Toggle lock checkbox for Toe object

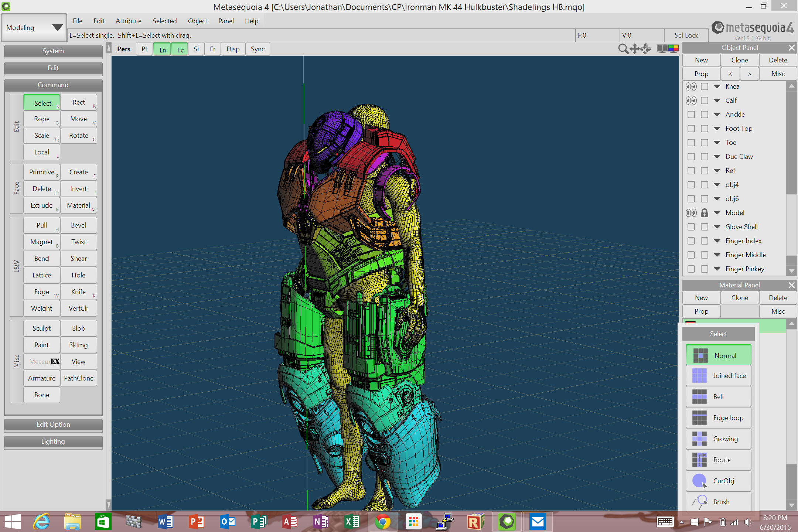[x=705, y=143]
